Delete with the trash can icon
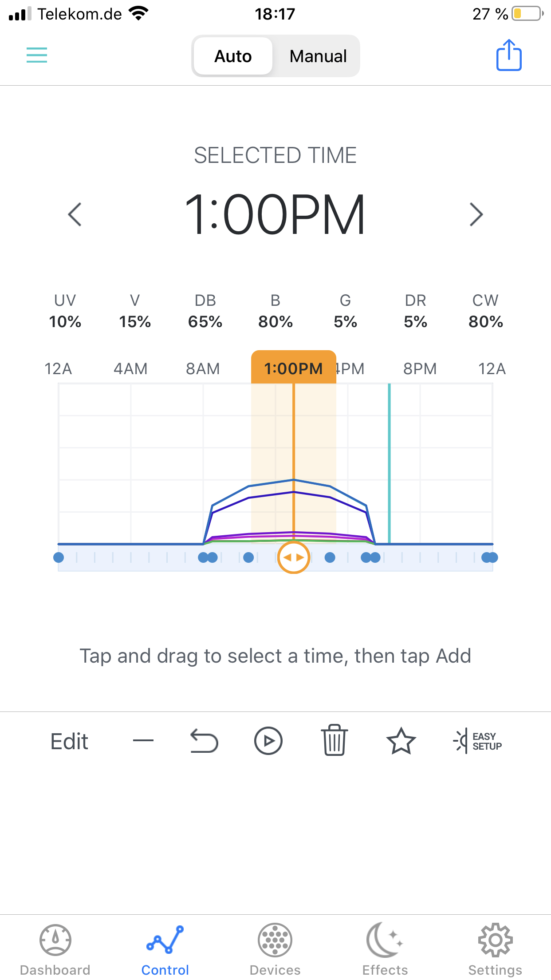The width and height of the screenshot is (551, 980). (x=334, y=740)
